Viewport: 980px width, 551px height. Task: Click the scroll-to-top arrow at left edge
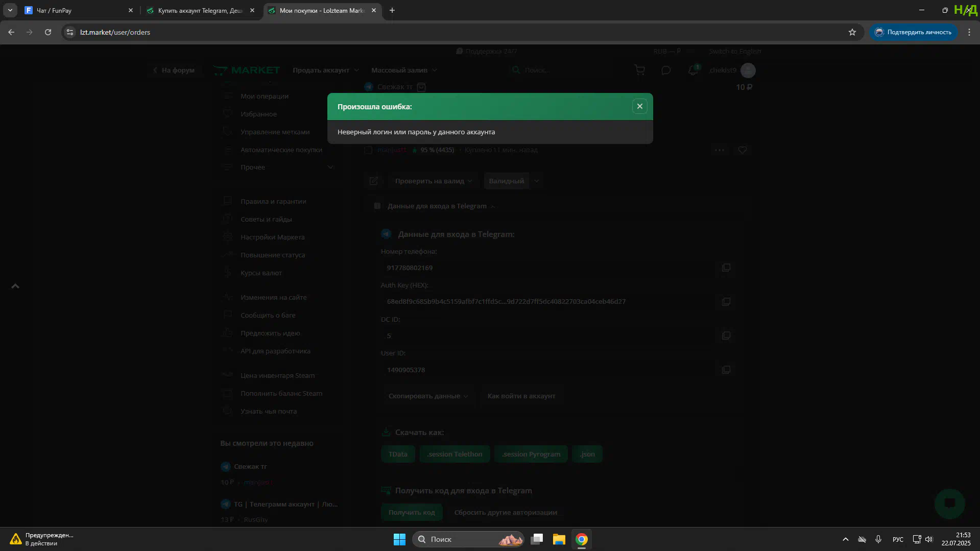[x=15, y=286]
